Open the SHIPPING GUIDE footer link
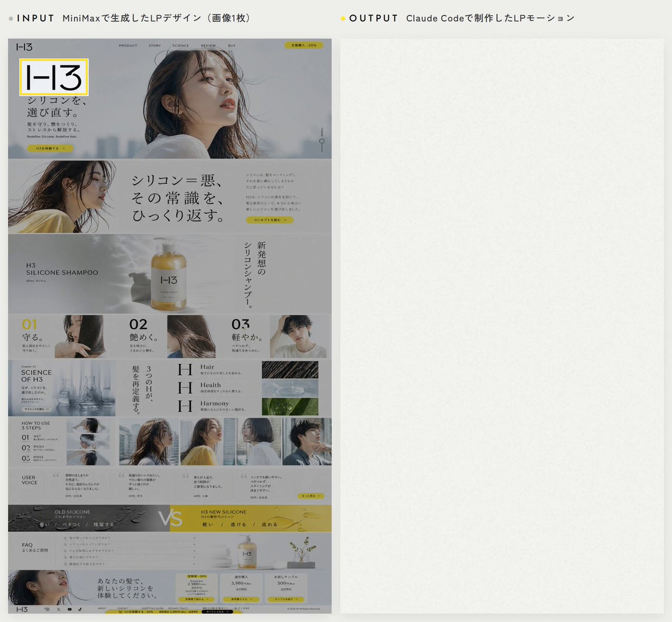This screenshot has width=672, height=622. pos(152,608)
